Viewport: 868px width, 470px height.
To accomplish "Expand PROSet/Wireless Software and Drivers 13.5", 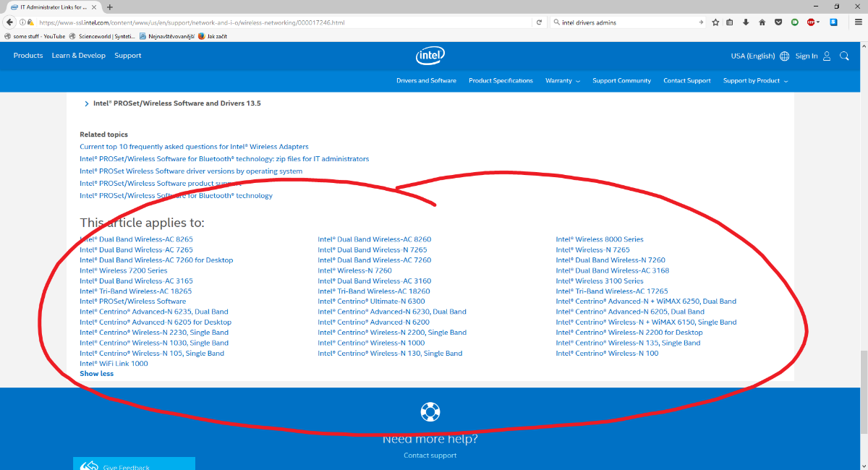I will click(176, 103).
